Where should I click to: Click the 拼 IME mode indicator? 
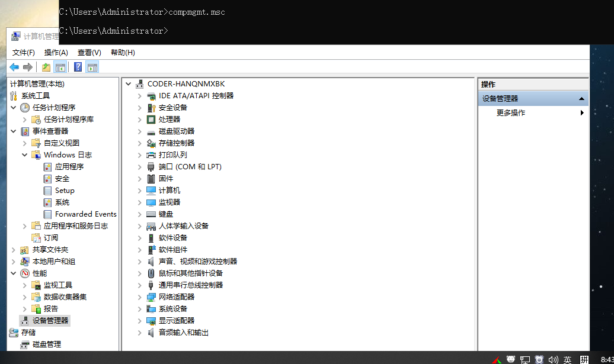pyautogui.click(x=584, y=359)
